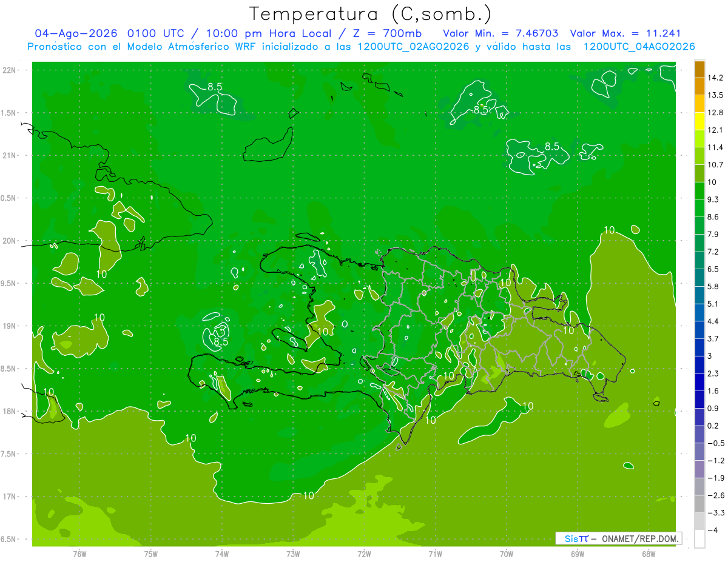
Task: Click the "73W" longitude label
Action: click(293, 554)
